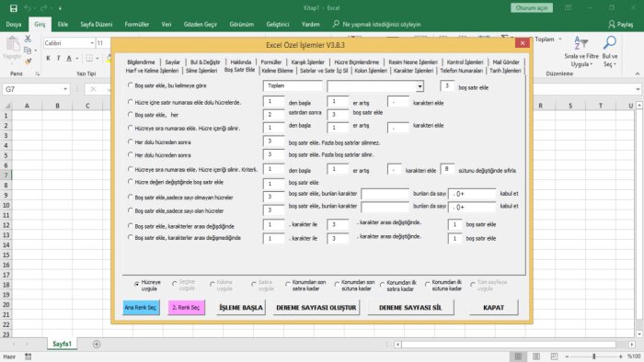Click the Oturum açın sign-in button
The height and width of the screenshot is (362, 644).
[x=532, y=7]
